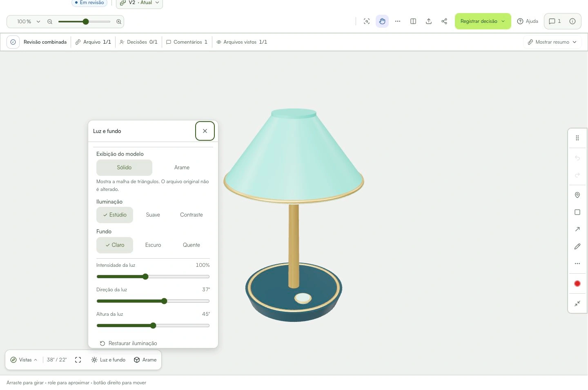
Task: Open the Comentários 1 tab
Action: (187, 42)
